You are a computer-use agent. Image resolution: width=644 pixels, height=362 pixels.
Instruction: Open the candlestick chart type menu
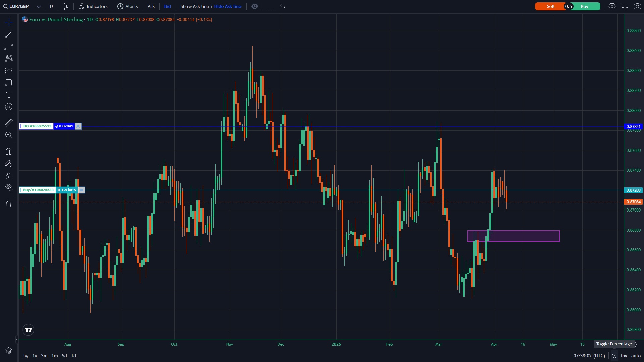click(66, 6)
